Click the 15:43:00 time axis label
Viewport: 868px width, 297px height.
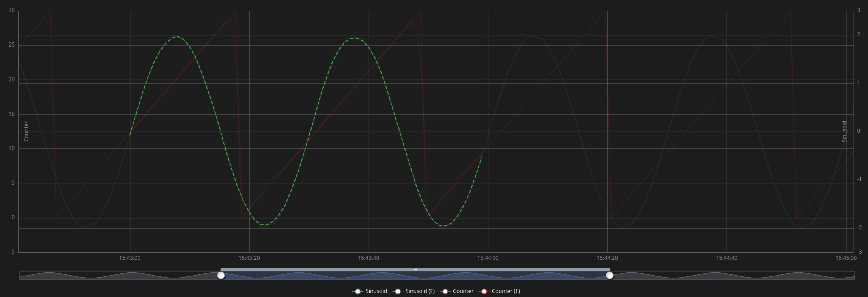click(130, 258)
